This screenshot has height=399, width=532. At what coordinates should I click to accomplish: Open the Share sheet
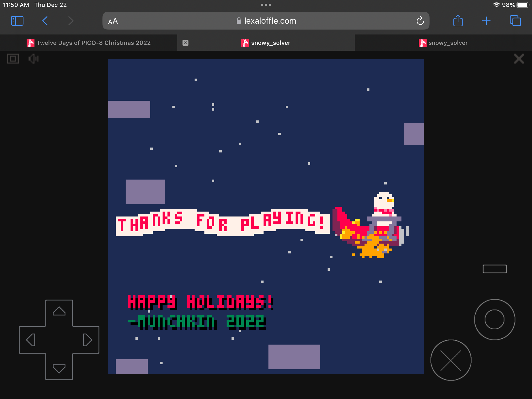458,20
